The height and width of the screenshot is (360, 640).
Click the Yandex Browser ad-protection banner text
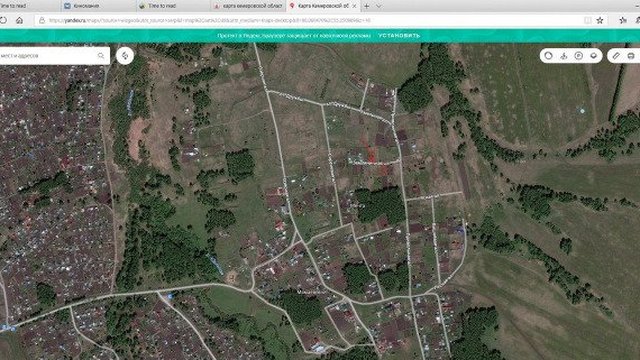[294, 36]
